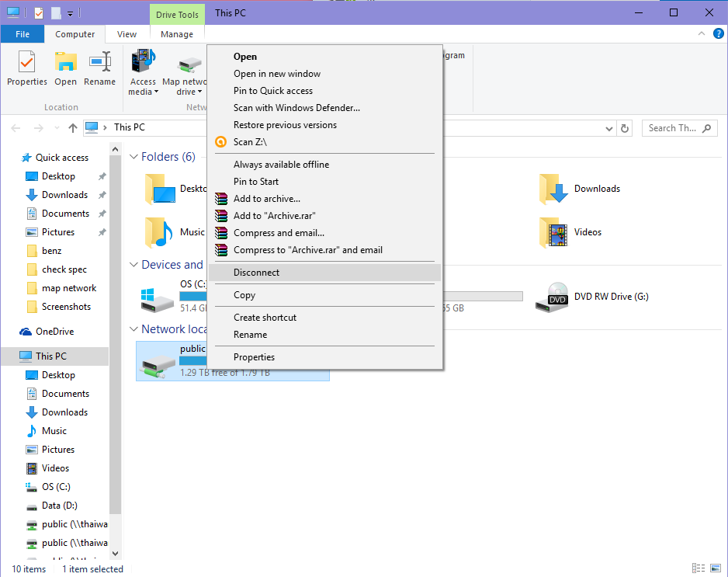Switch to the details view button
Viewport: 728px width, 577px height.
699,568
